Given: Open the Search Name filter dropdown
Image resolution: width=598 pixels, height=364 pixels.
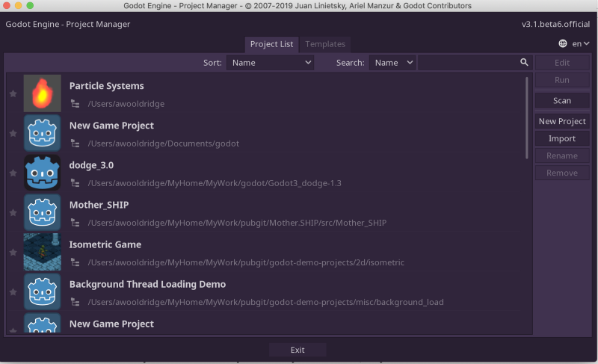Looking at the screenshot, I should (x=392, y=63).
